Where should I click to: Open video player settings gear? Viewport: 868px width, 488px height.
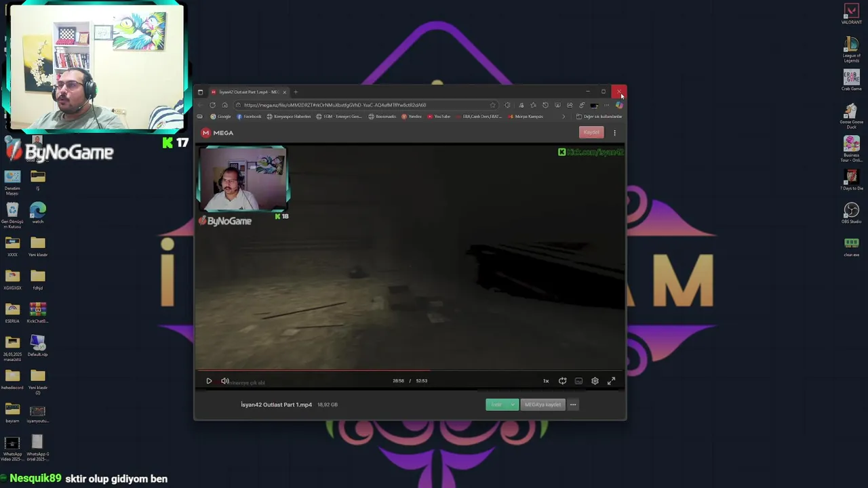pyautogui.click(x=595, y=381)
